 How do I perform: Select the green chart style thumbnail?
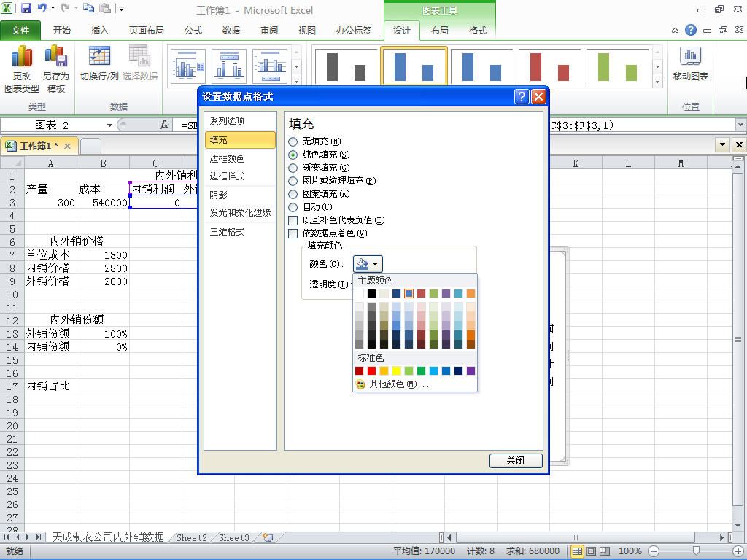point(617,66)
